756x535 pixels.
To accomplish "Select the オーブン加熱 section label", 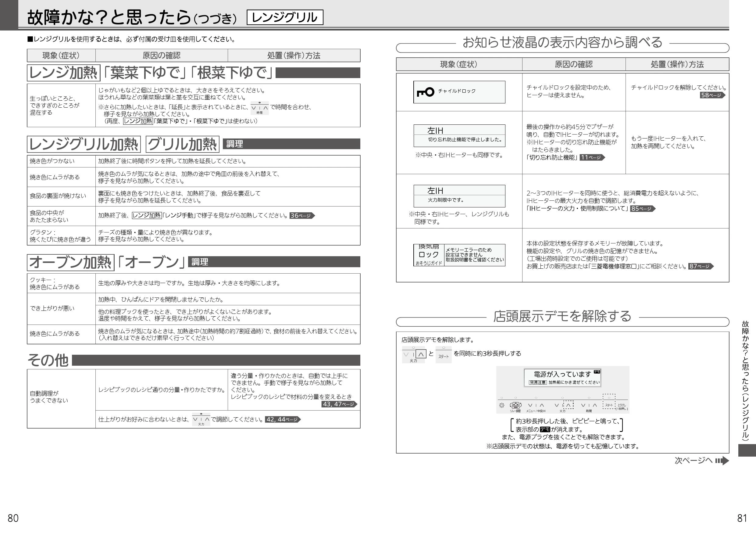I will pos(70,263).
